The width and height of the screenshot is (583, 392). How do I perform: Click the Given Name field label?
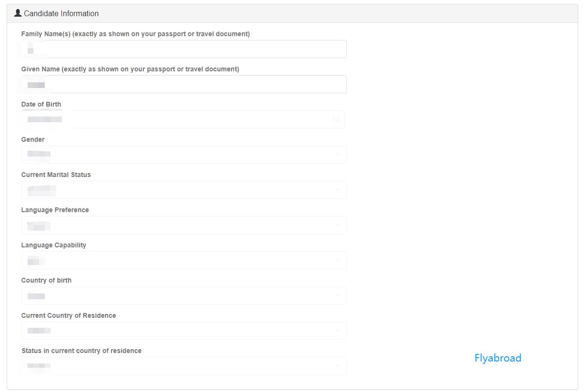(130, 69)
